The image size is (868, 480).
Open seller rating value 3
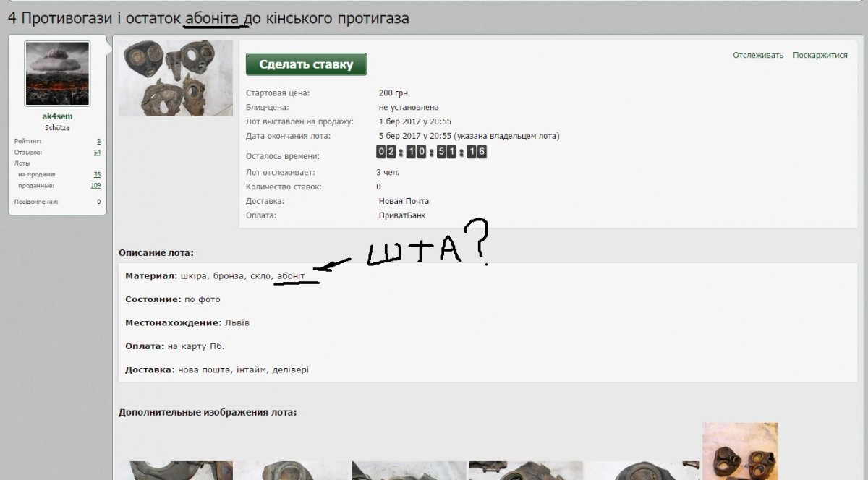98,141
